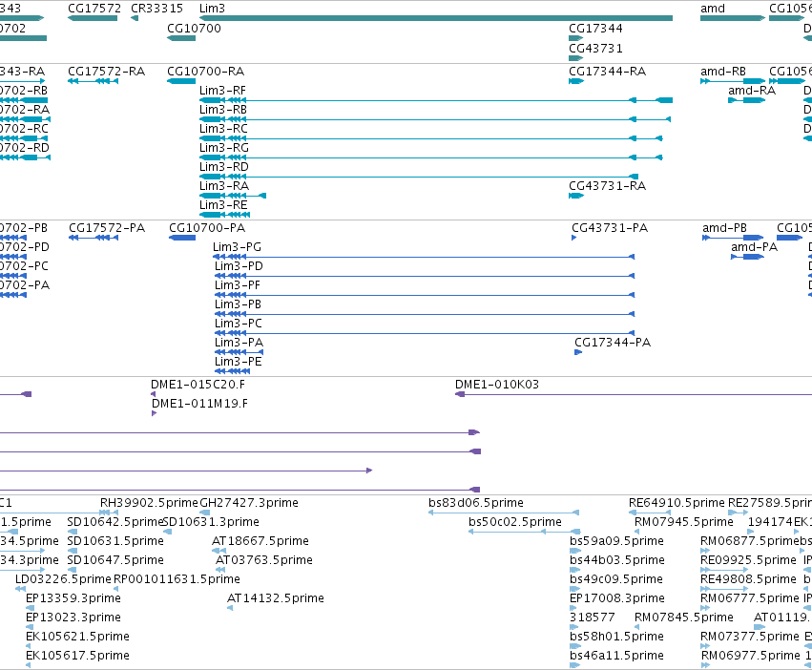Click EST AT18667.5prime
Viewport: 812px width, 670px height.
click(x=260, y=541)
